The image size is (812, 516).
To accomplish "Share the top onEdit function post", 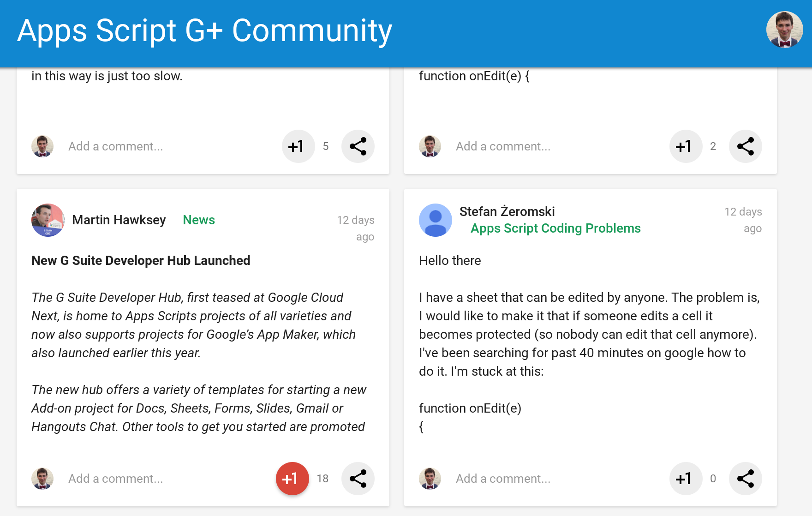I will (745, 146).
